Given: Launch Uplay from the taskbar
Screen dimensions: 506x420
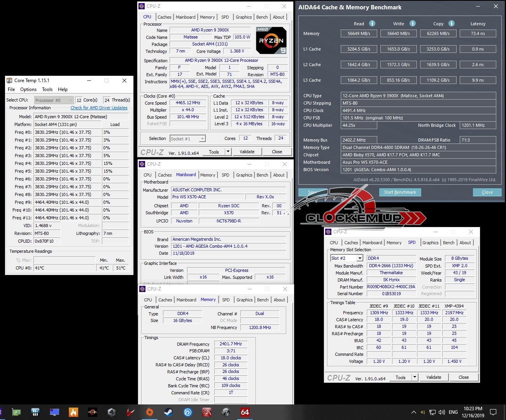Looking at the screenshot, I should (x=187, y=412).
